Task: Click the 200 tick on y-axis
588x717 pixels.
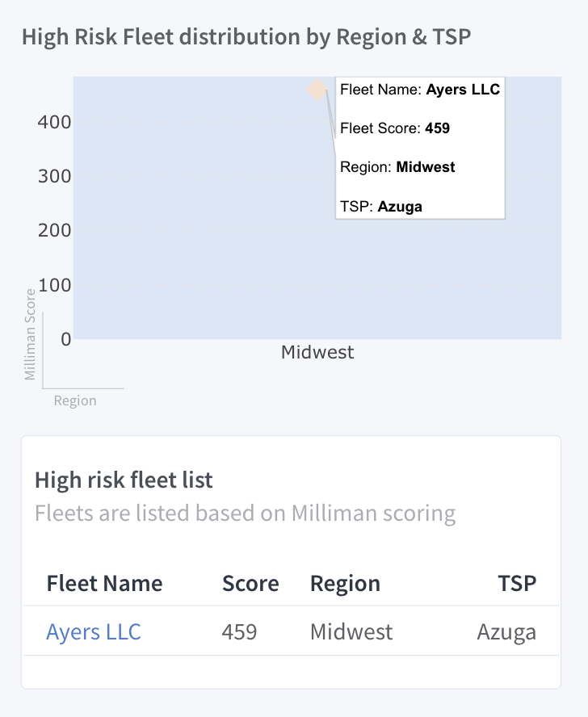Action: (x=54, y=230)
